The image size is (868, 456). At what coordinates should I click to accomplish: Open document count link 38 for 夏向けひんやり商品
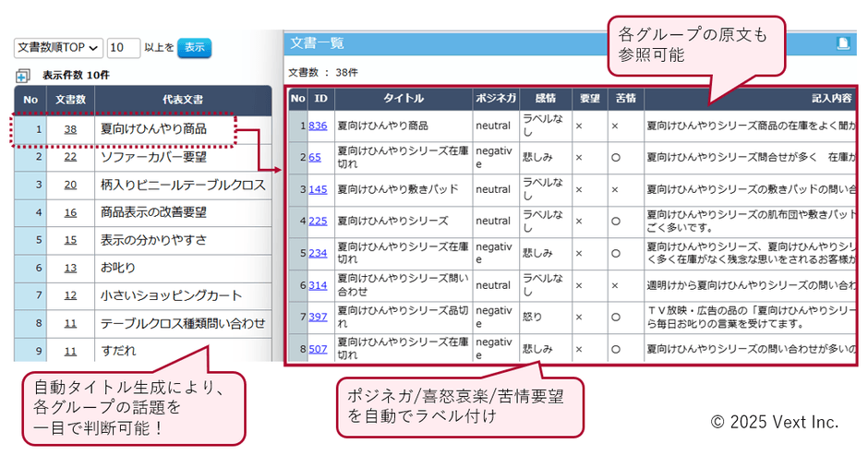[70, 129]
